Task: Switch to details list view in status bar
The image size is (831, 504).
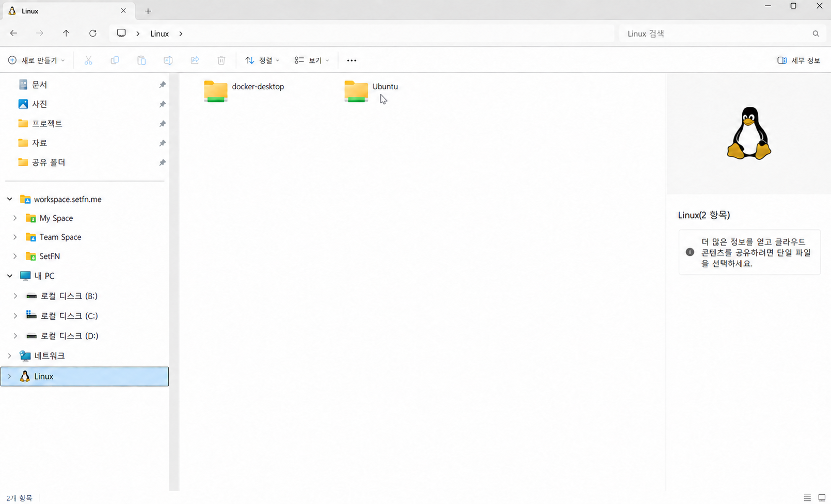Action: pos(807,498)
